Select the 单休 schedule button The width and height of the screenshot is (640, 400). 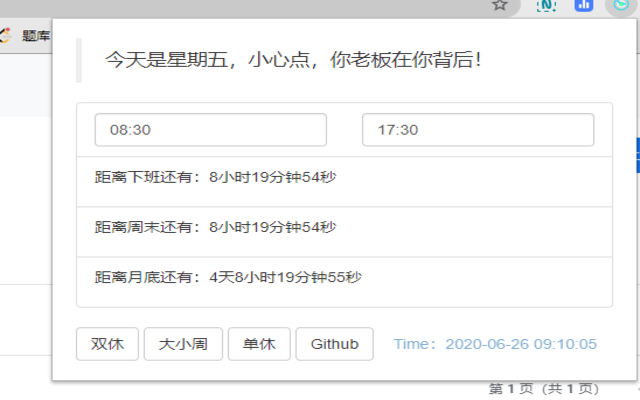click(259, 344)
